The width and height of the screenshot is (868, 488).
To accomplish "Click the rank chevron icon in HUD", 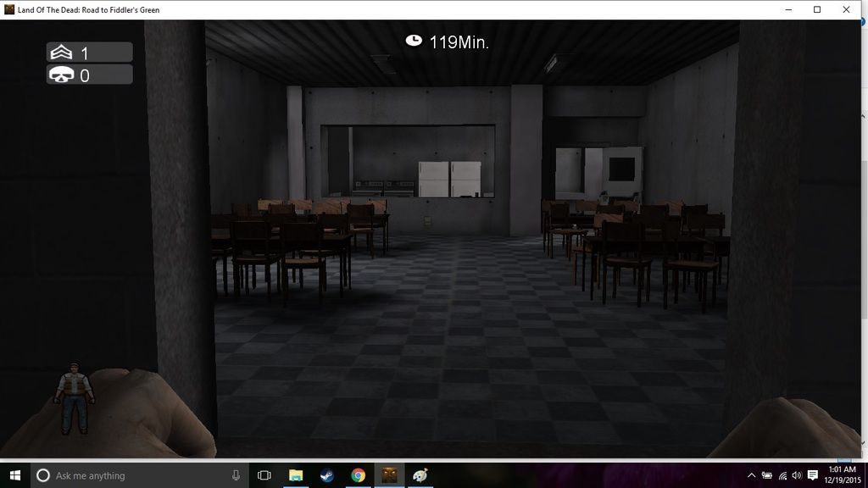I will [61, 53].
